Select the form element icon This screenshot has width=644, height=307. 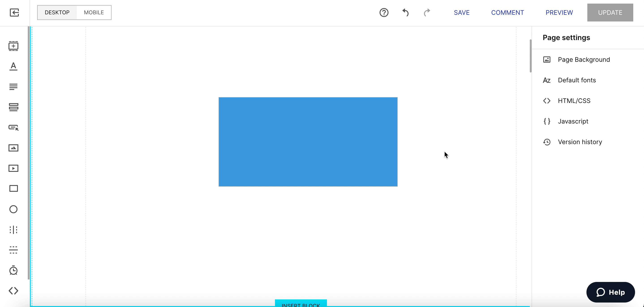[x=13, y=107]
